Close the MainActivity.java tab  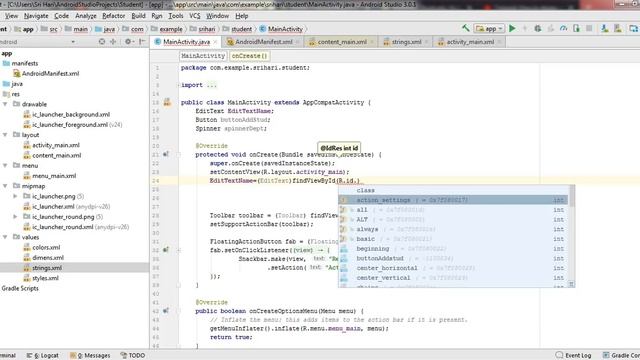coord(216,42)
